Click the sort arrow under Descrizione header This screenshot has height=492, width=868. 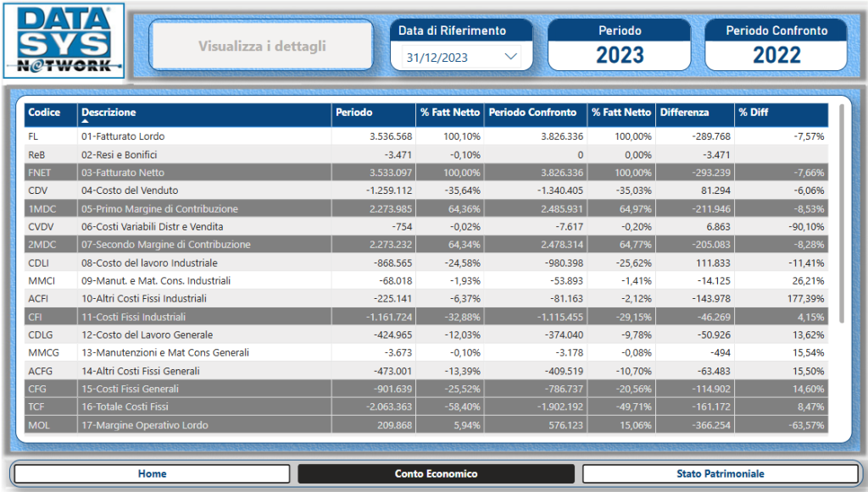coord(86,122)
